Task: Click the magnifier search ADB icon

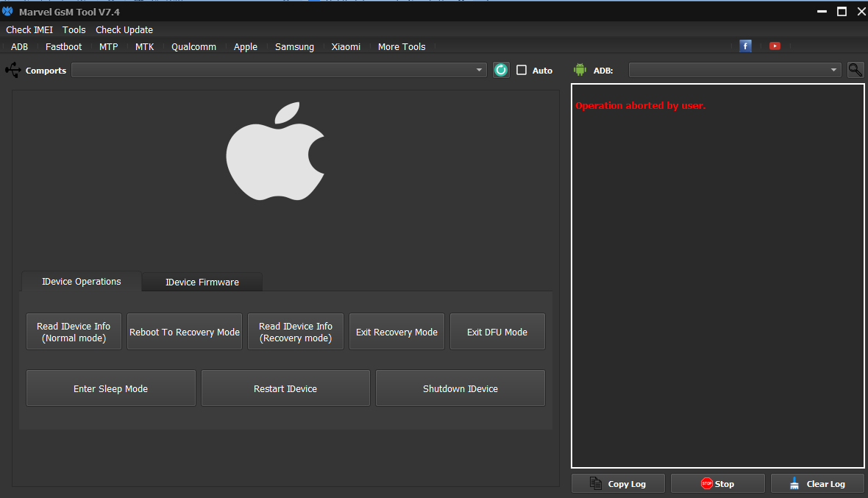Action: (x=855, y=70)
